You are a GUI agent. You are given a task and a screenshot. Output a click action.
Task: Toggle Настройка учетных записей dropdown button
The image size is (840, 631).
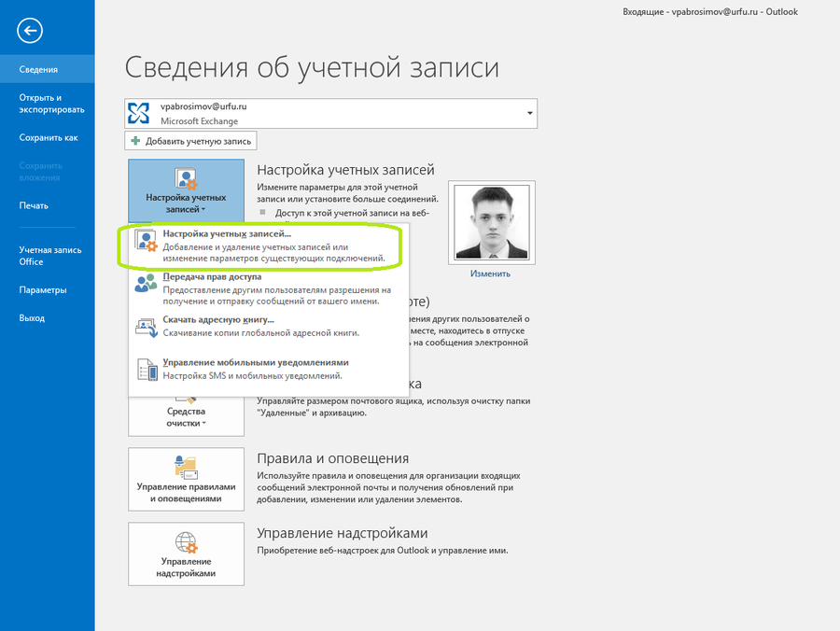(186, 190)
